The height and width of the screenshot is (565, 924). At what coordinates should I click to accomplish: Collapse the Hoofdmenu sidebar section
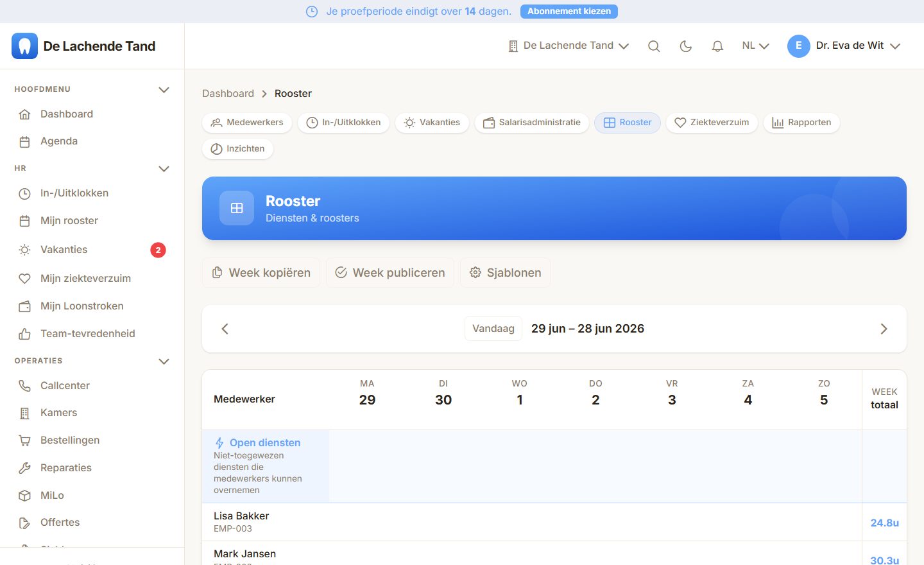pyautogui.click(x=164, y=90)
